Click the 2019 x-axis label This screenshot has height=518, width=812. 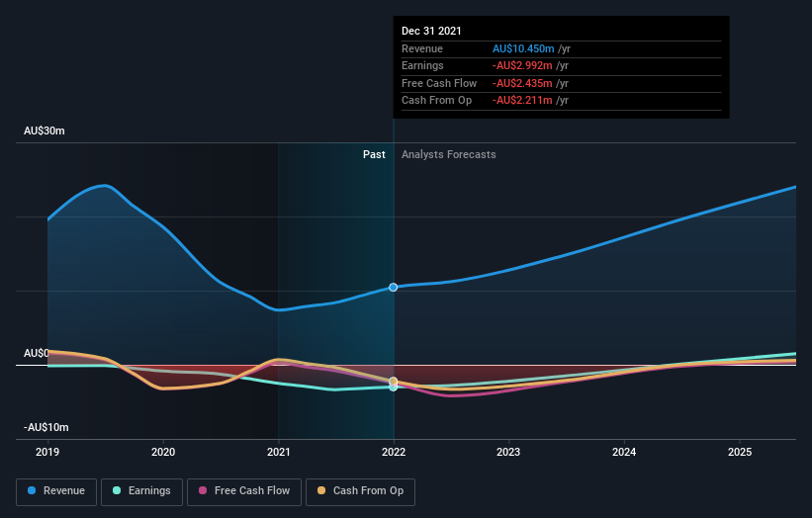point(47,452)
